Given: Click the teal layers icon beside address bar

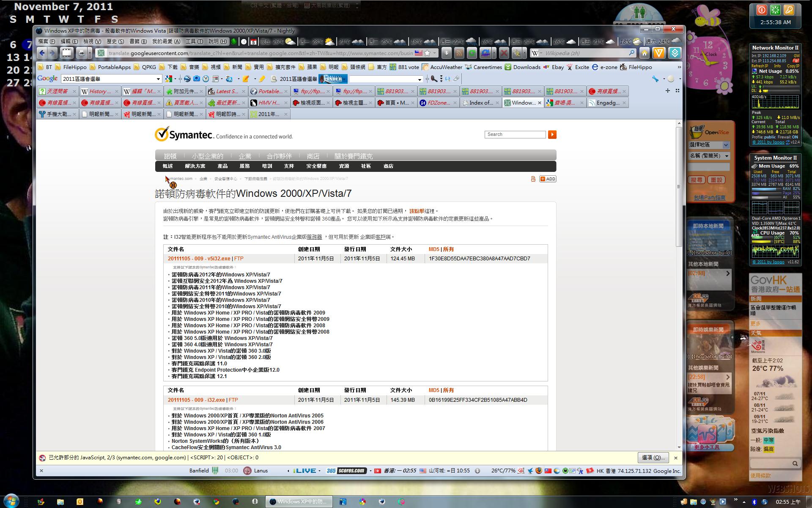Looking at the screenshot, I should point(675,53).
